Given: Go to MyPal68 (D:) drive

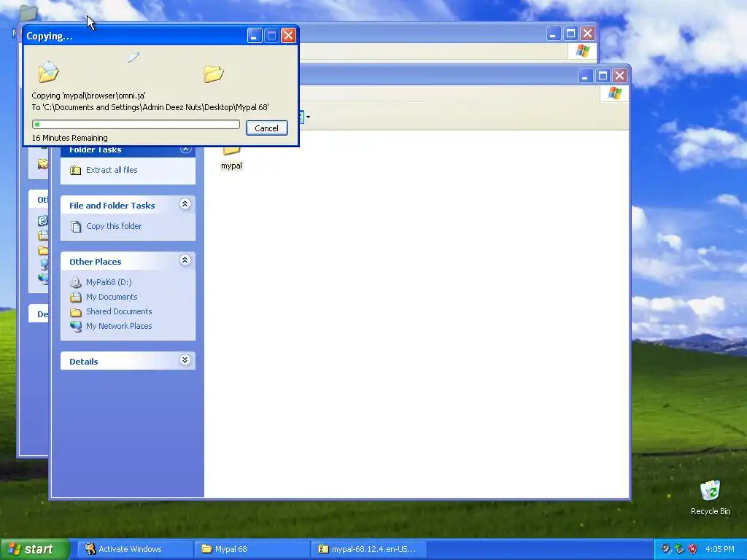Looking at the screenshot, I should click(x=109, y=282).
